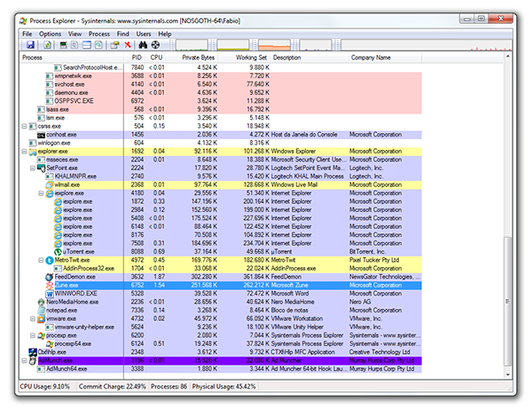Collapse the SetPoint.exe tree node
532x408 pixels.
[33, 168]
